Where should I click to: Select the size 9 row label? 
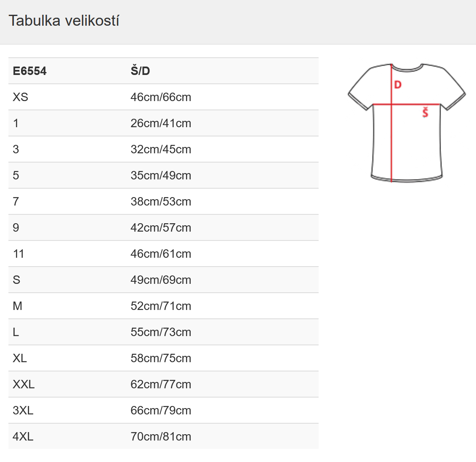point(16,228)
